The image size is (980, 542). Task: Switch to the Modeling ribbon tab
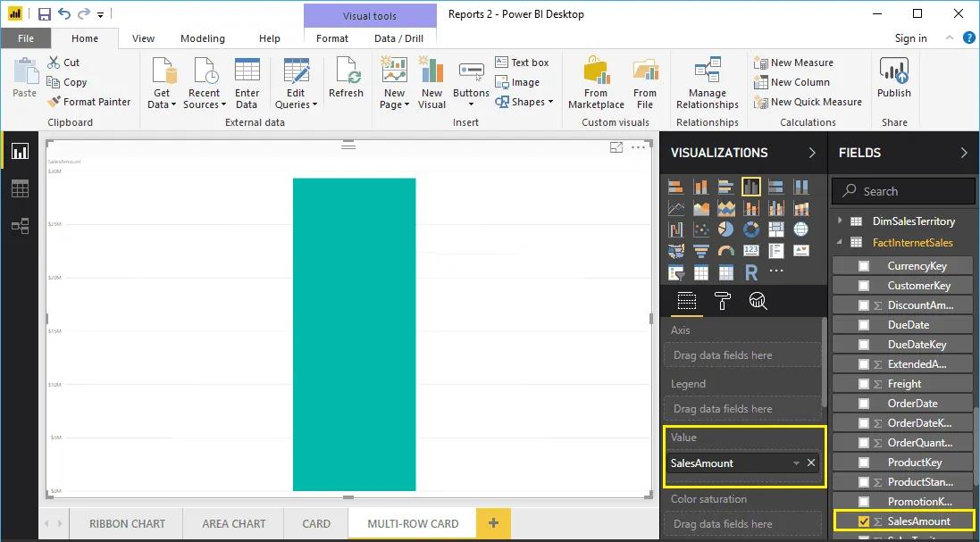pos(202,38)
